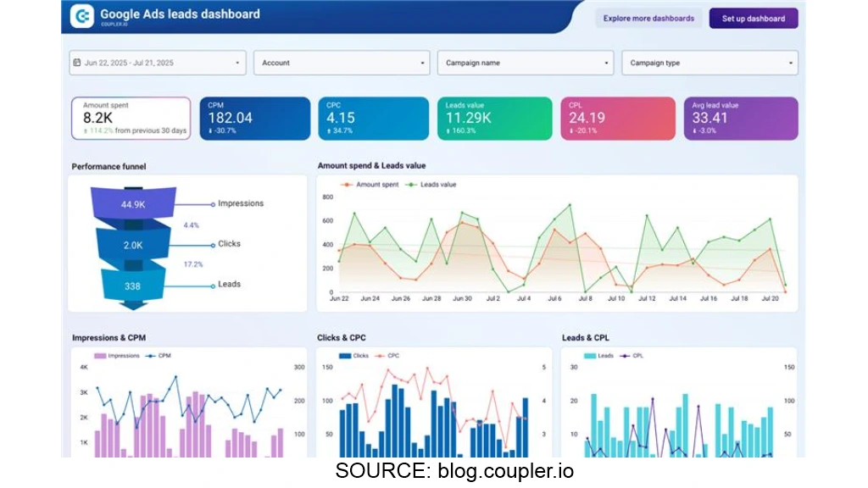Toggle the Leads value series in legend
This screenshot has width=868, height=488.
click(432, 184)
